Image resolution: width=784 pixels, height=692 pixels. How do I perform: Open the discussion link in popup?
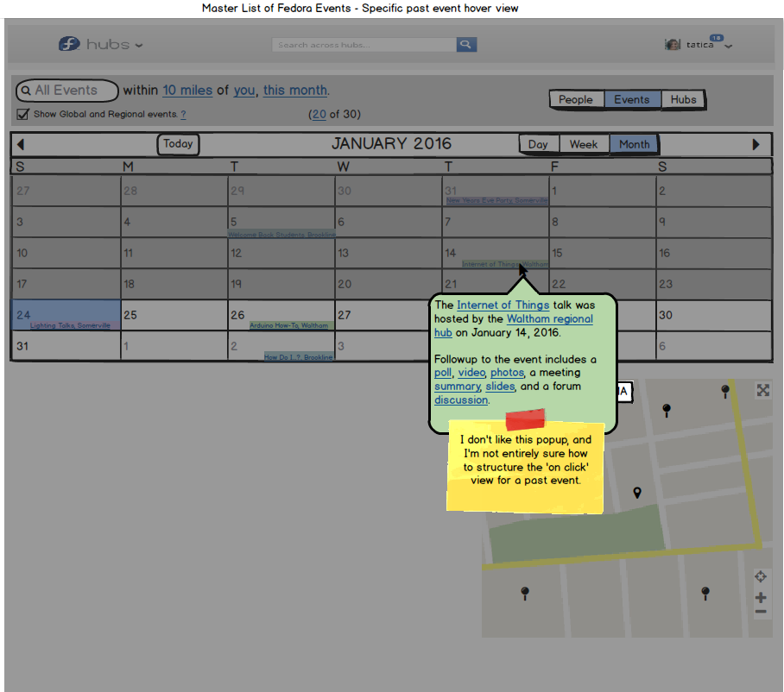click(461, 399)
